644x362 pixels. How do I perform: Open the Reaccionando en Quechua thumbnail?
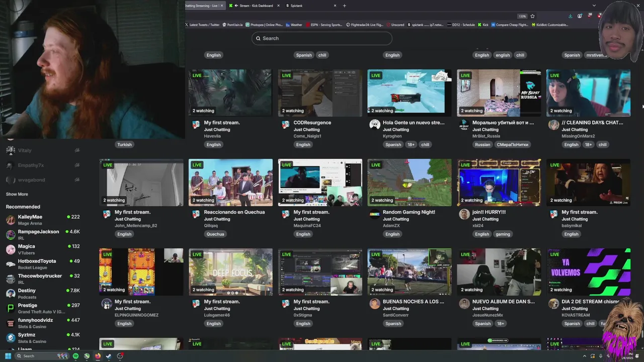coord(230,183)
